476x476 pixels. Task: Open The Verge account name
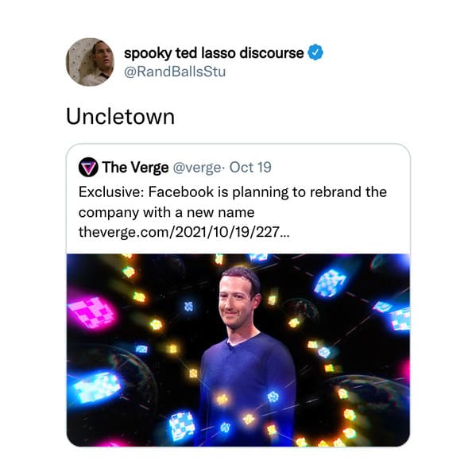(x=135, y=167)
